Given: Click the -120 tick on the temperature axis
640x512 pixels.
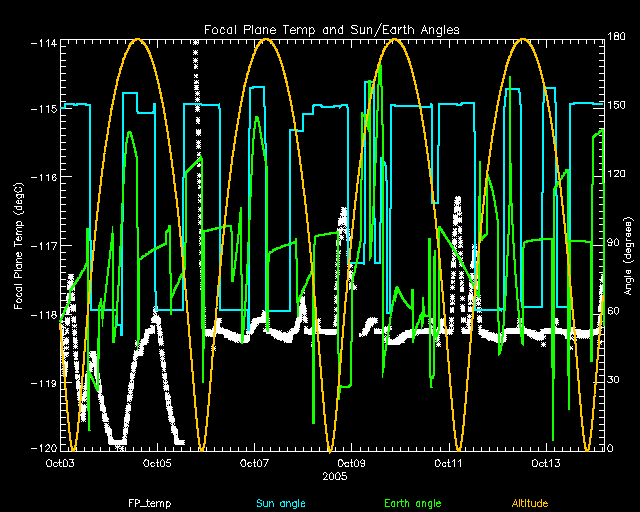Looking at the screenshot, I should 41,449.
